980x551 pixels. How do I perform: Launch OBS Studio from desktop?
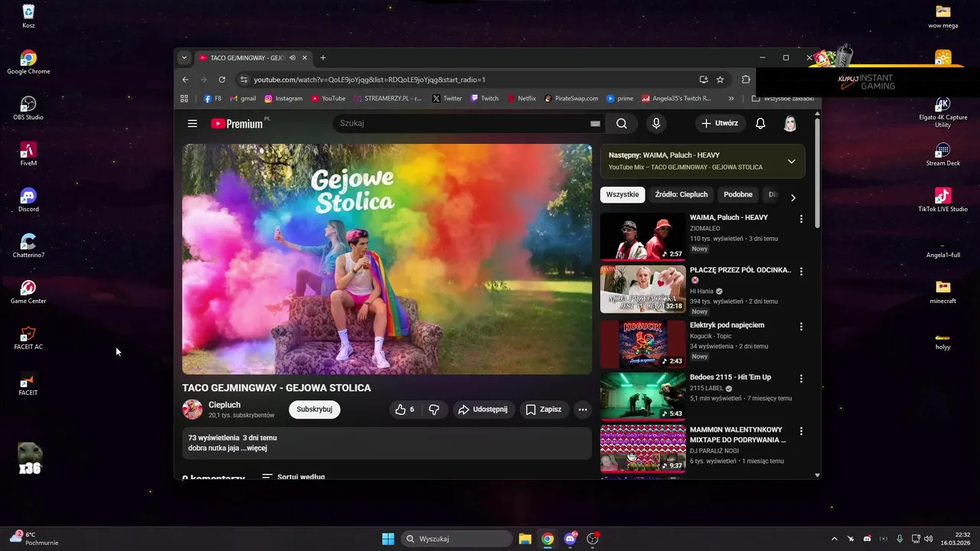(x=28, y=108)
